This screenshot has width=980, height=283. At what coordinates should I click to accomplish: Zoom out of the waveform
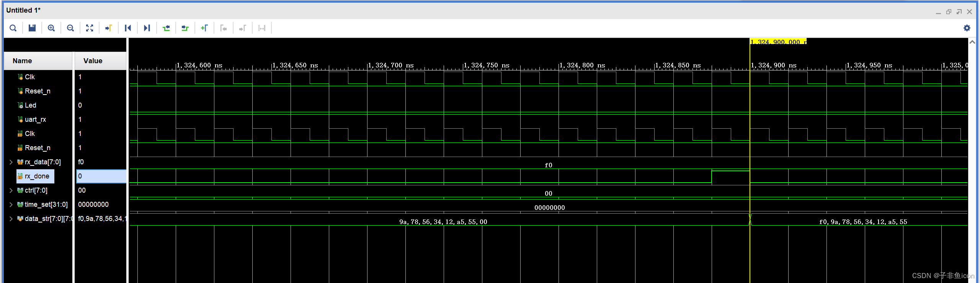tap(70, 28)
